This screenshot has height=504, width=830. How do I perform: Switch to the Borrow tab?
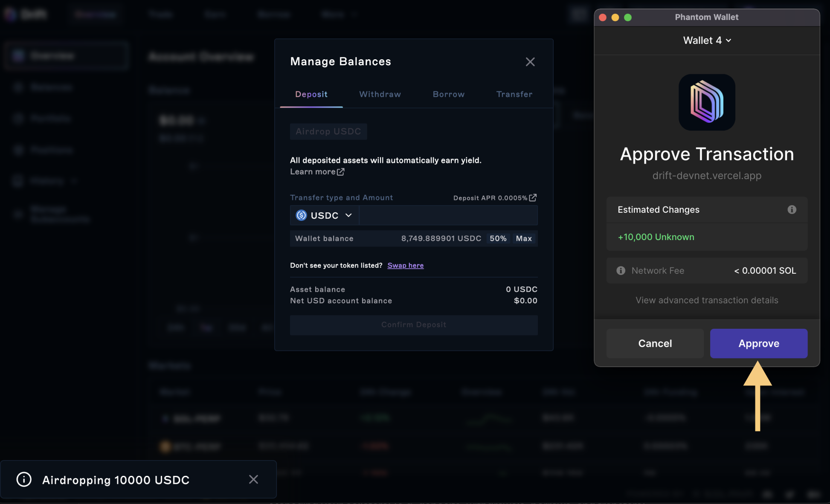448,94
